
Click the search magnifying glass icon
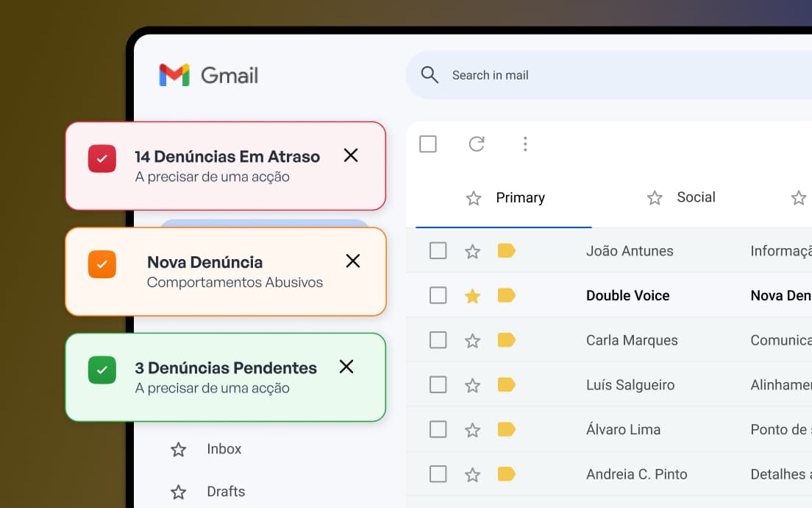point(430,74)
